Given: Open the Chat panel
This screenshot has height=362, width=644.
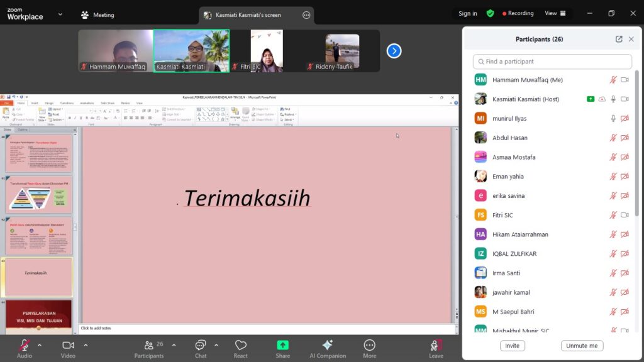Looking at the screenshot, I should pos(200,348).
